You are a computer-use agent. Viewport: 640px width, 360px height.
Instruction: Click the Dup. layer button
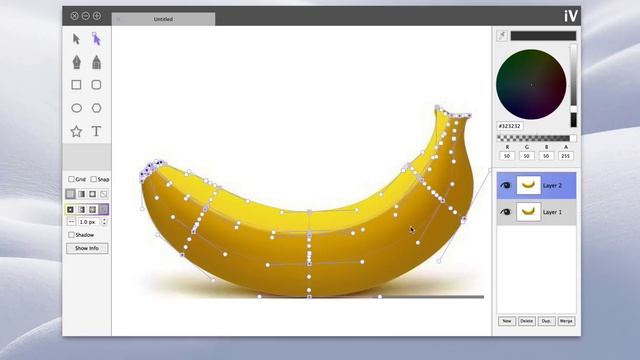click(546, 321)
